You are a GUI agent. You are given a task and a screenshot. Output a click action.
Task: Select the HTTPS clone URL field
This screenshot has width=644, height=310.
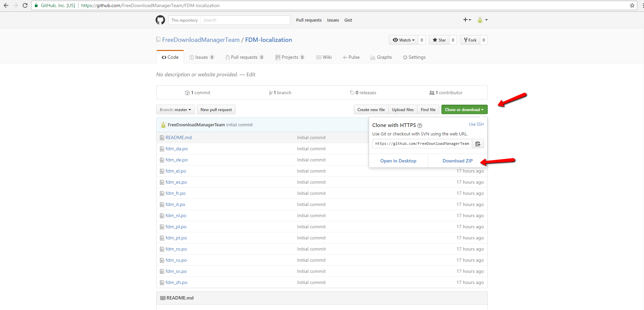coord(422,144)
